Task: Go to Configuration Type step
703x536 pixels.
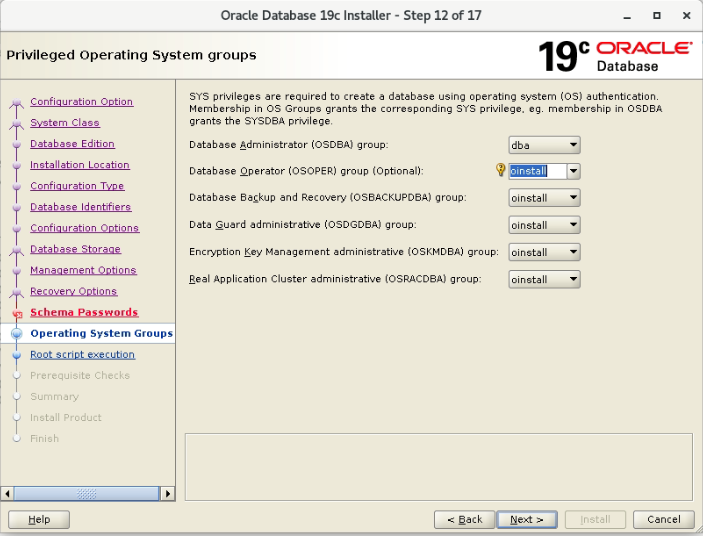Action: pyautogui.click(x=77, y=186)
